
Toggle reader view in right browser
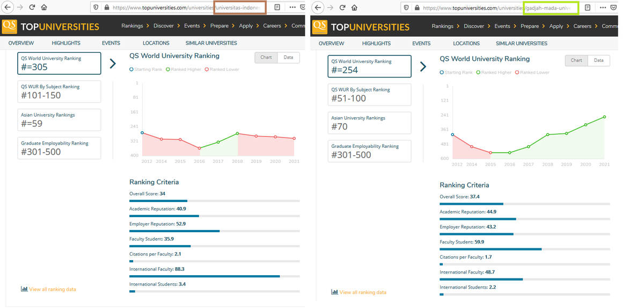coord(588,8)
